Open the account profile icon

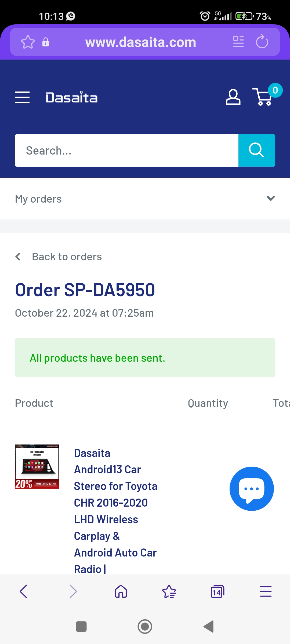[x=233, y=97]
